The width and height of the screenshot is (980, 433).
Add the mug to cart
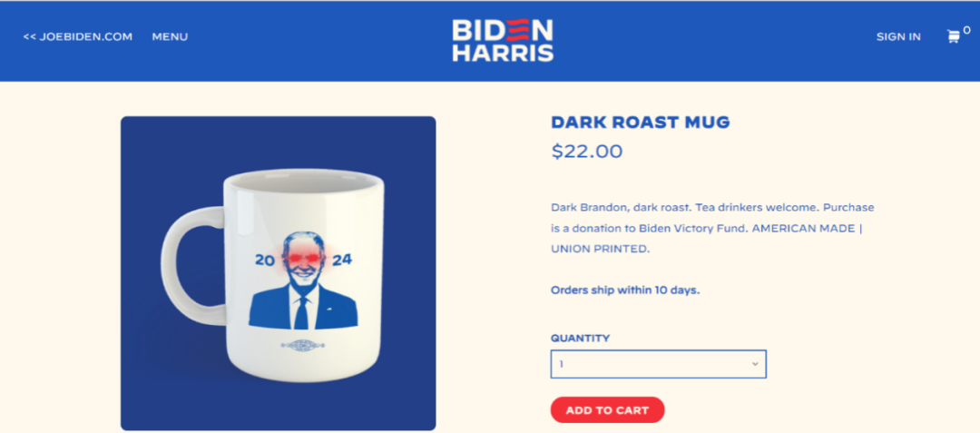point(607,410)
